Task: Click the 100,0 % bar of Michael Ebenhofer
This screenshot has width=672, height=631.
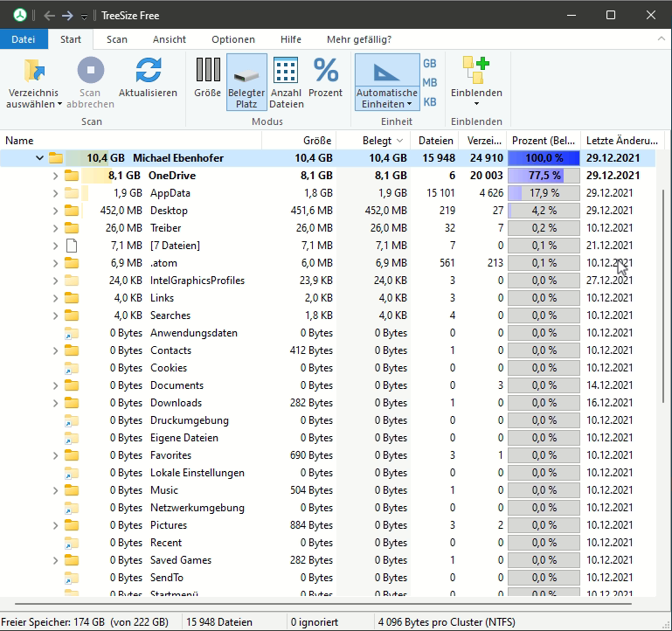Action: point(544,158)
